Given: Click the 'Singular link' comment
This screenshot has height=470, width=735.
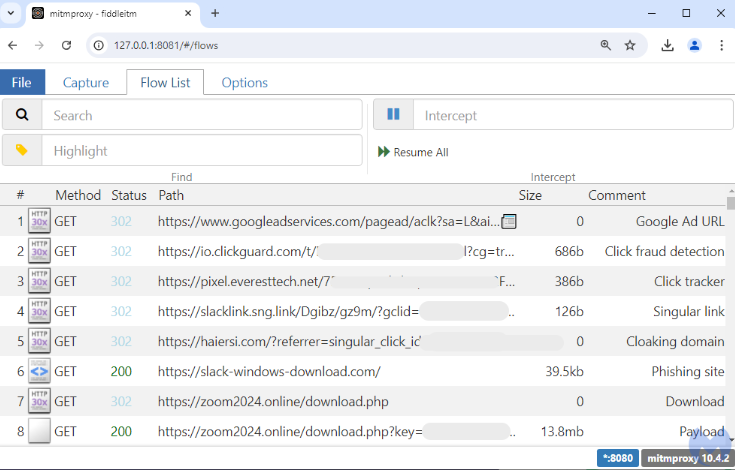Looking at the screenshot, I should pos(689,311).
